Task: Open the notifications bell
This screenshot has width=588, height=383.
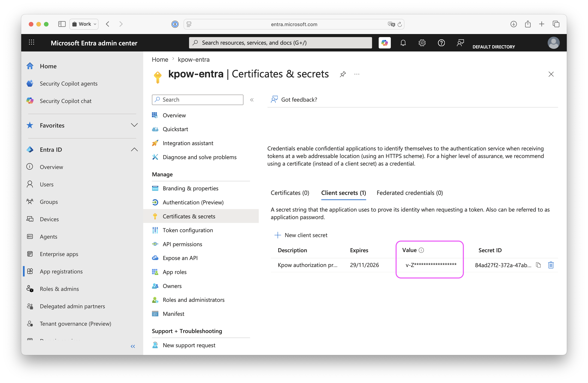Action: tap(403, 43)
